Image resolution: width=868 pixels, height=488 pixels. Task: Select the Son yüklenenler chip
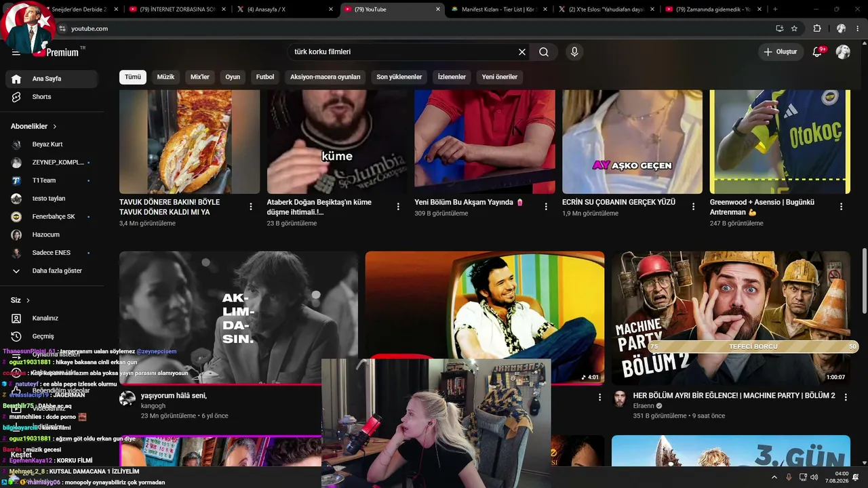tap(399, 77)
